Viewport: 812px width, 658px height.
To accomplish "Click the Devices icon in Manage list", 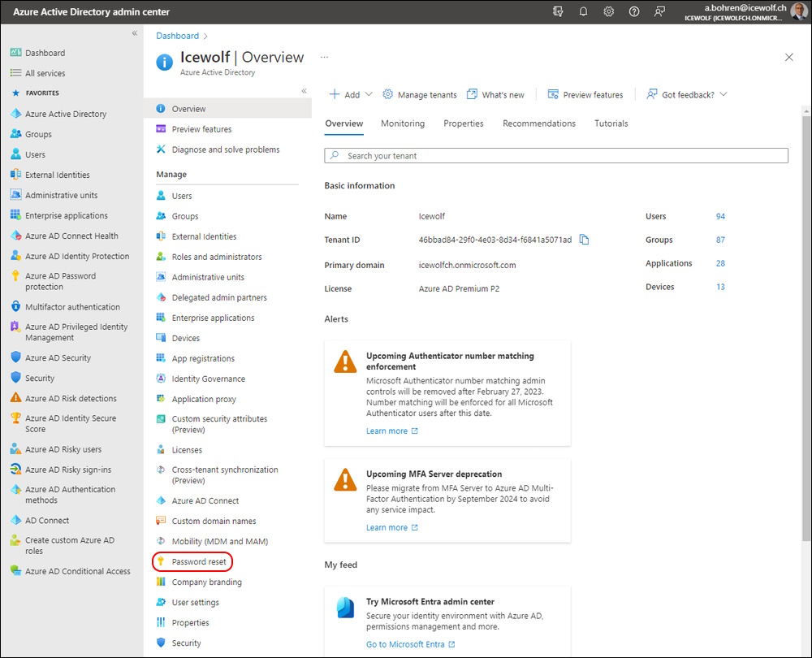I will pos(161,338).
